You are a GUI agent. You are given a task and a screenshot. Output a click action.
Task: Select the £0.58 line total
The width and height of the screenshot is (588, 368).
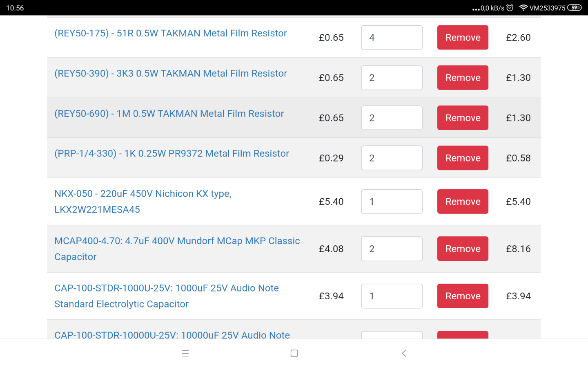click(518, 158)
